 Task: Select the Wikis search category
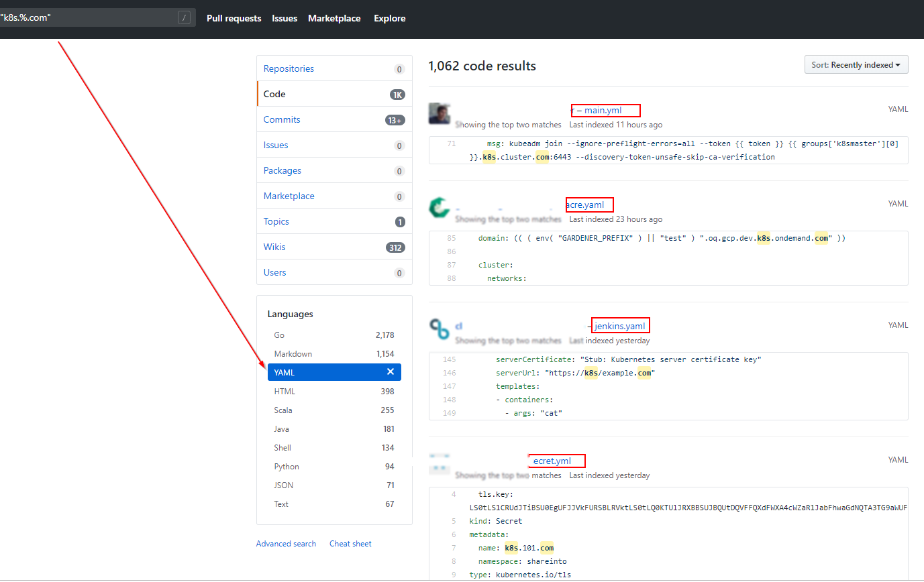coord(334,247)
